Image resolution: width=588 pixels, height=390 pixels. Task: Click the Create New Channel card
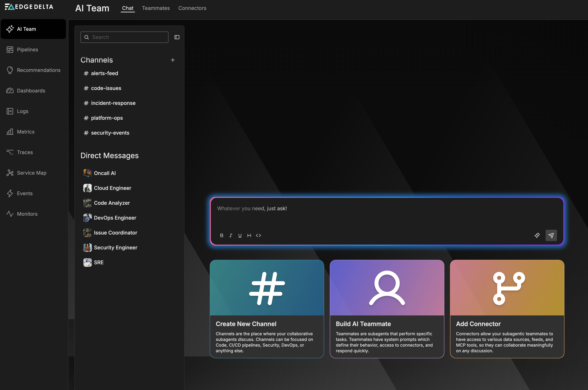click(x=267, y=309)
